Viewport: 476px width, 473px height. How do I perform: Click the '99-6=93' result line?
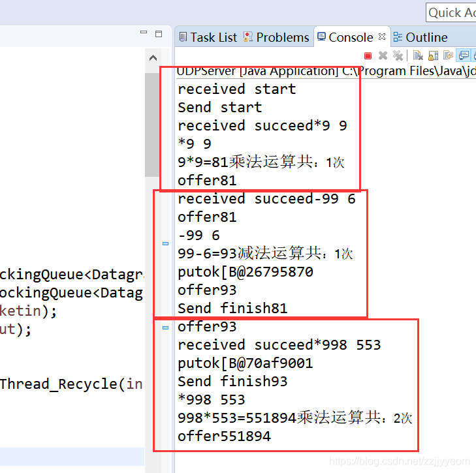click(265, 254)
